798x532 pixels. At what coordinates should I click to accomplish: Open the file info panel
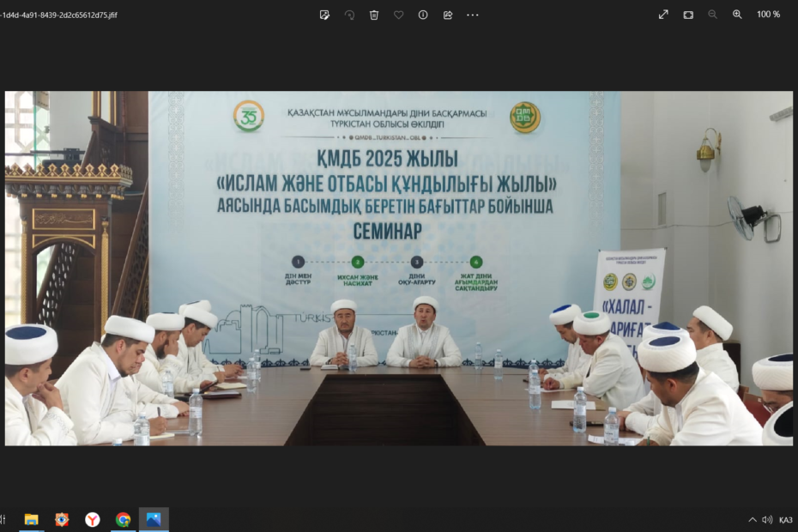(x=423, y=15)
